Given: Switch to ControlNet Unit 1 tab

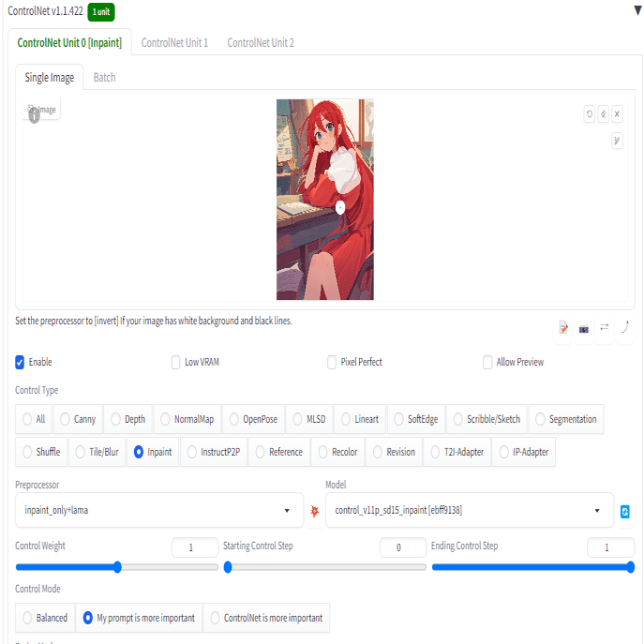Looking at the screenshot, I should [174, 43].
